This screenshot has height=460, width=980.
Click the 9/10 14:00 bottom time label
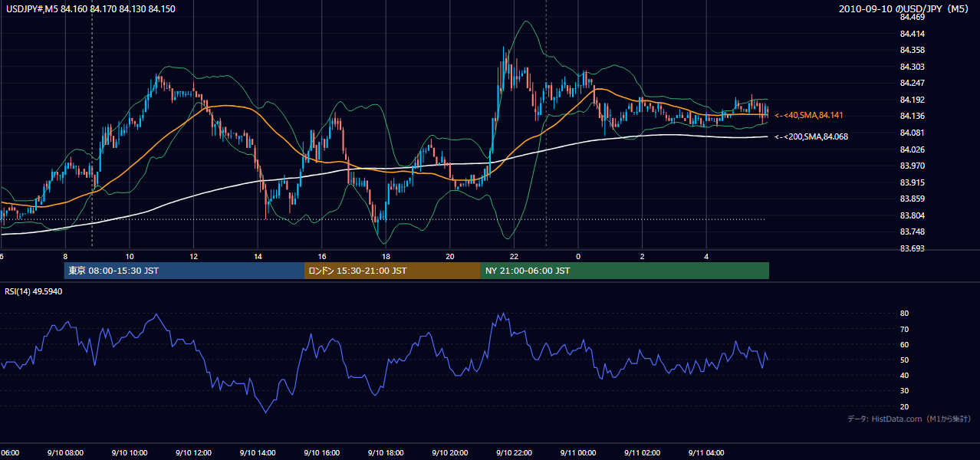pos(257,453)
